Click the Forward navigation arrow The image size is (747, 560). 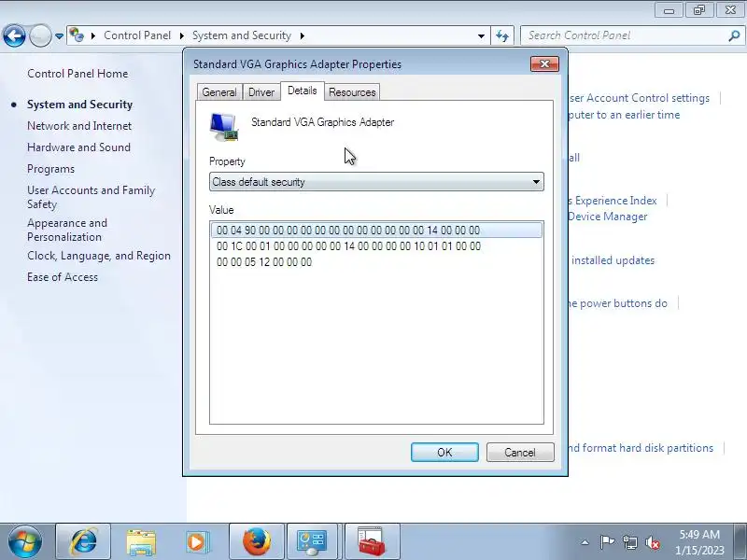pyautogui.click(x=40, y=35)
